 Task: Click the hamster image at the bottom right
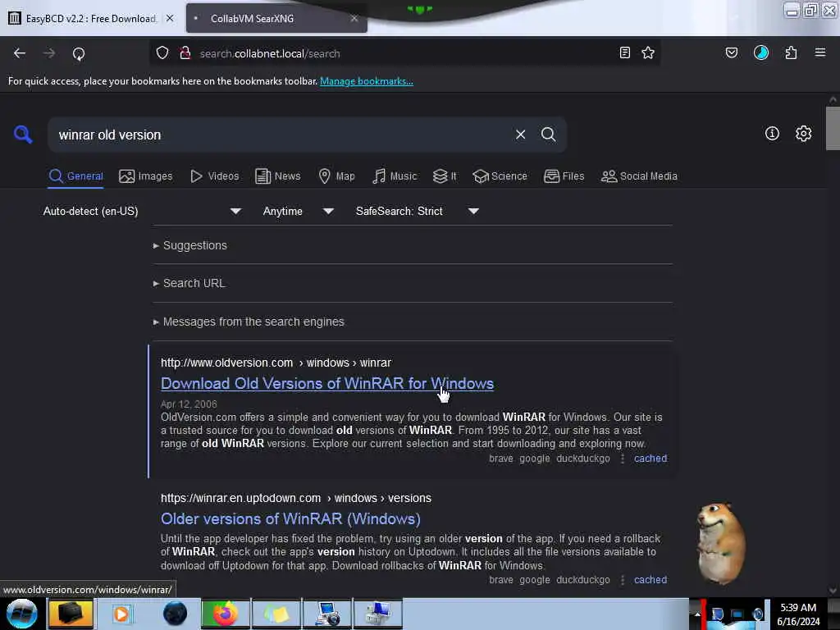720,543
